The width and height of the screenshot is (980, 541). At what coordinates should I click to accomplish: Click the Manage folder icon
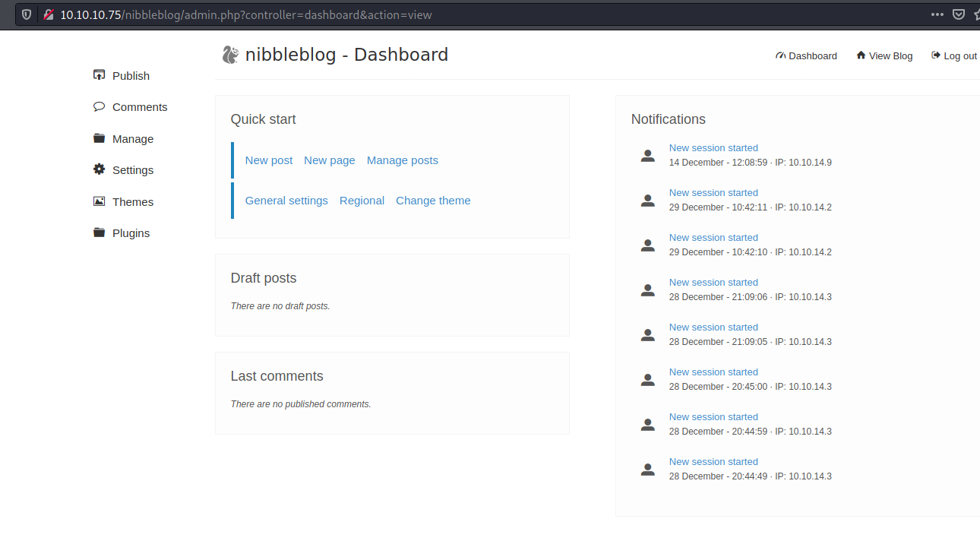click(x=99, y=138)
